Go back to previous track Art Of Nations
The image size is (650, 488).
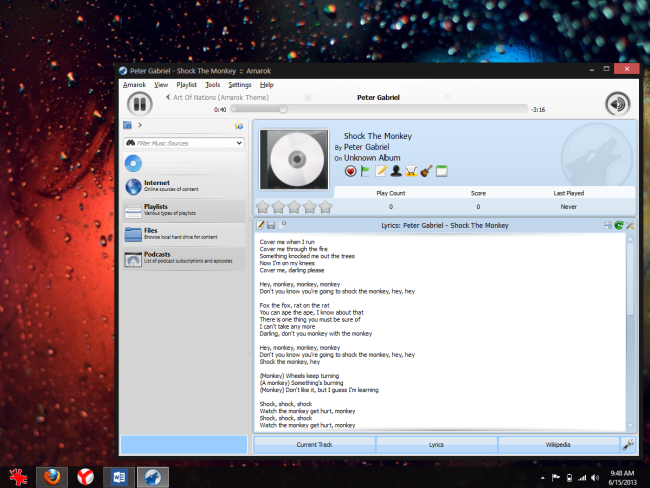click(217, 97)
